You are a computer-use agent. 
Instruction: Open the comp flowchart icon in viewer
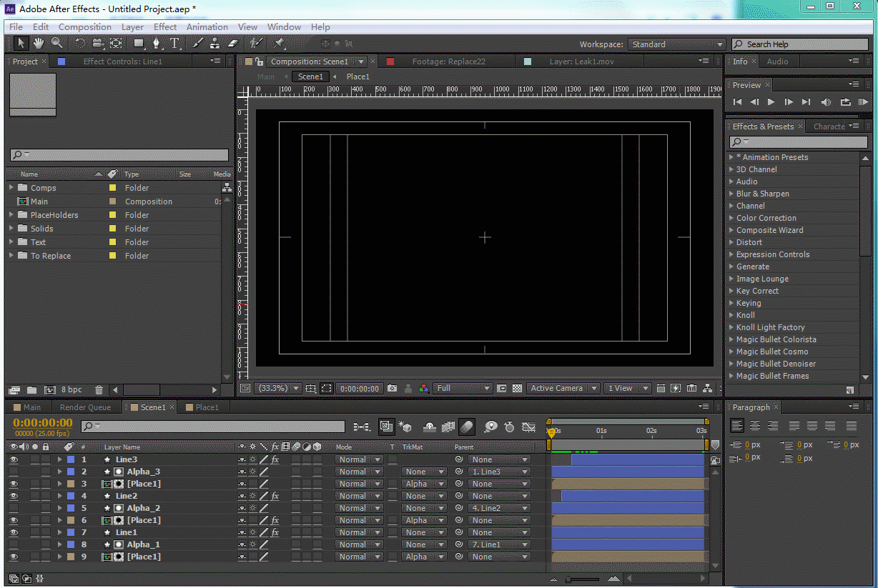click(707, 388)
